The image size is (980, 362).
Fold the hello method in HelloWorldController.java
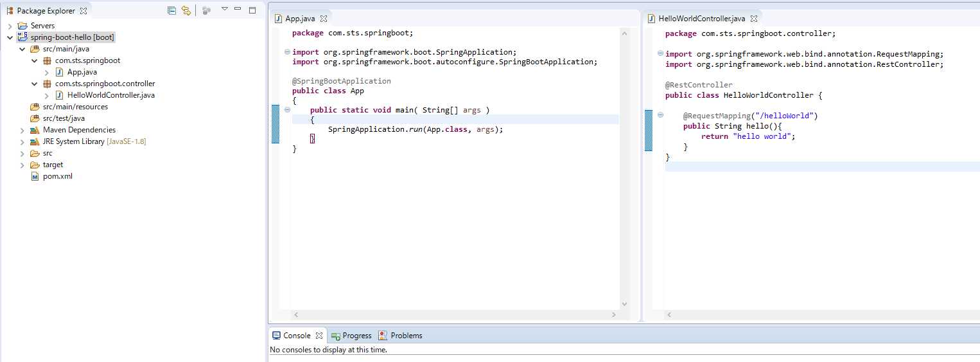(x=660, y=115)
